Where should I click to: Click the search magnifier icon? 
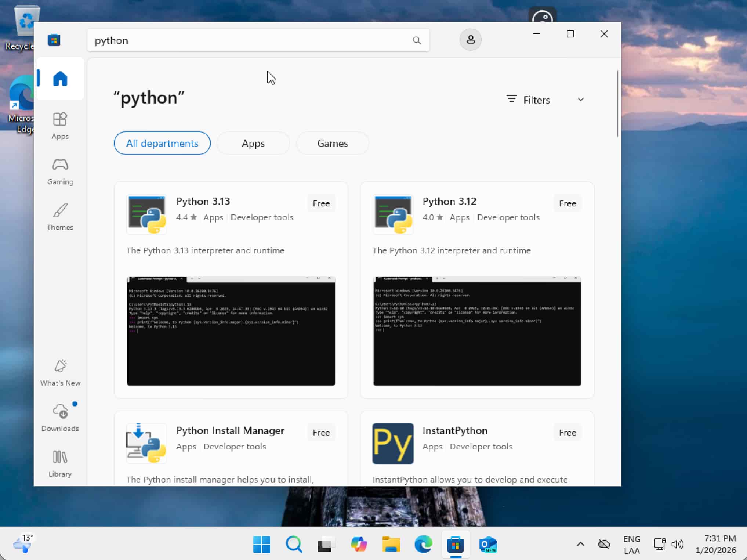coord(417,40)
